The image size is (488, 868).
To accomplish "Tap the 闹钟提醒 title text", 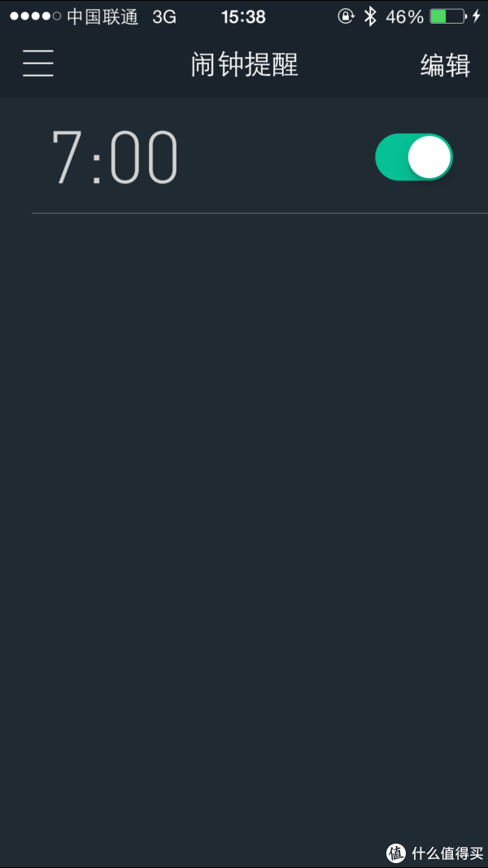I will pos(245,65).
